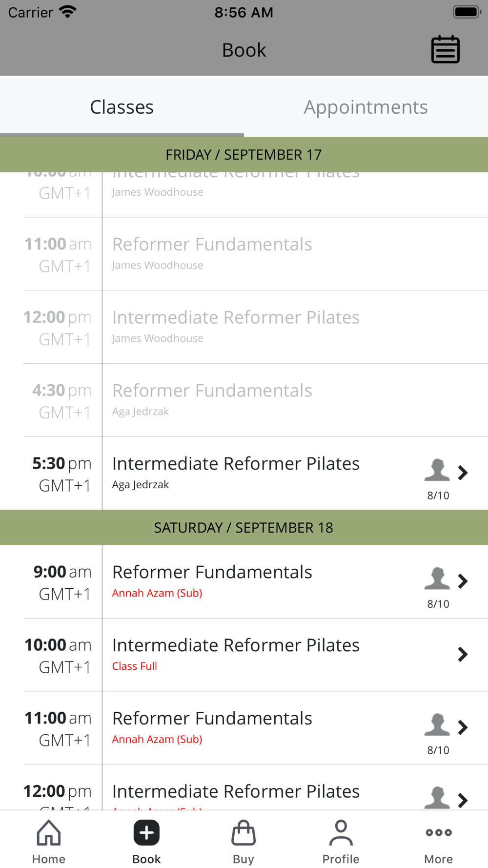
Task: Tap attendee icon for Saturday 9:00 am class
Action: [437, 579]
